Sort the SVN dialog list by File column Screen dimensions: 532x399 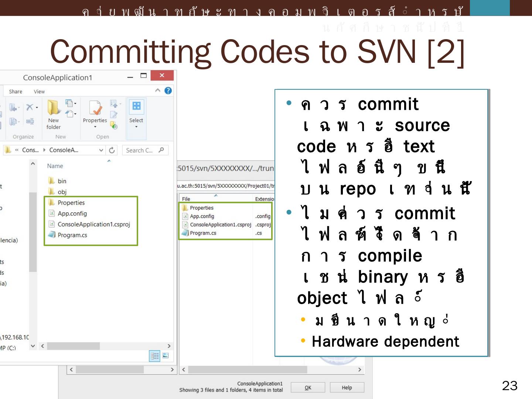click(x=186, y=199)
